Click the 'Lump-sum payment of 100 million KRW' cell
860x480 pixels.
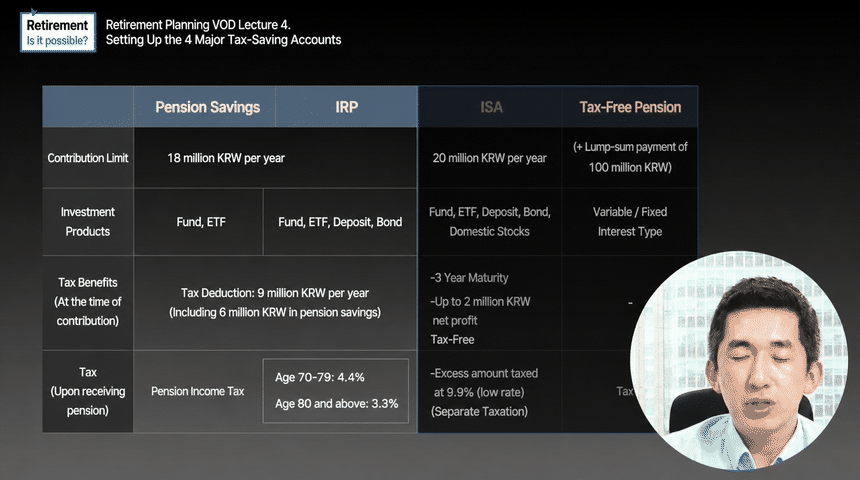(630, 157)
